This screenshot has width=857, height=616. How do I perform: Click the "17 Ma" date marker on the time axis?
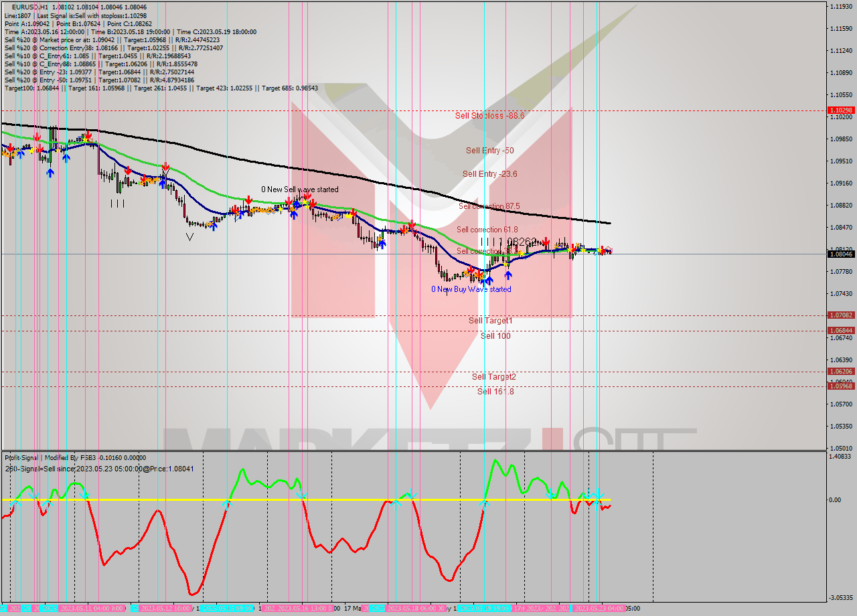[351, 609]
